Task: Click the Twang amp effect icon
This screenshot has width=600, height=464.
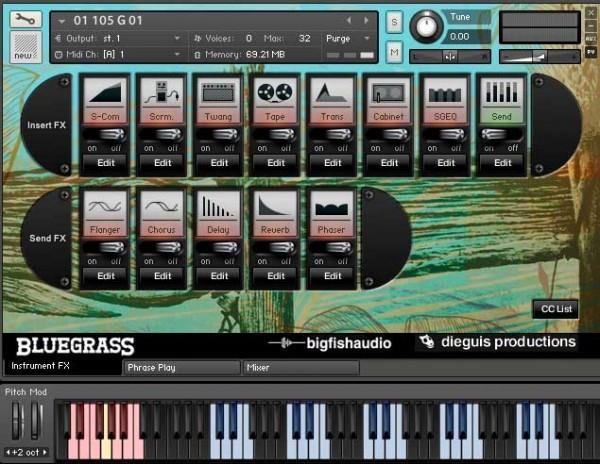Action: pos(218,93)
